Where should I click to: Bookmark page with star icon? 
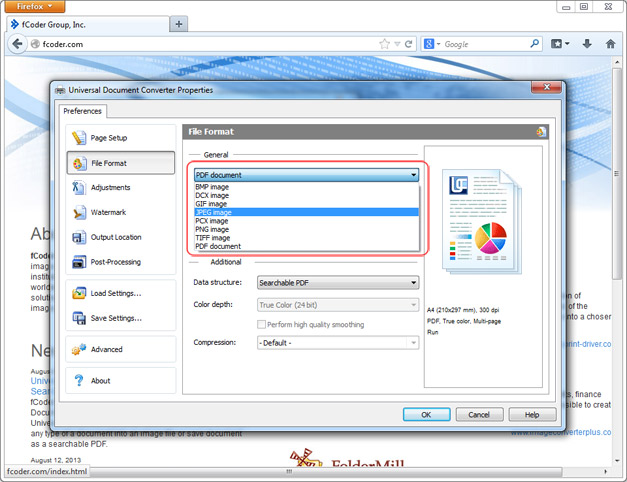(384, 44)
